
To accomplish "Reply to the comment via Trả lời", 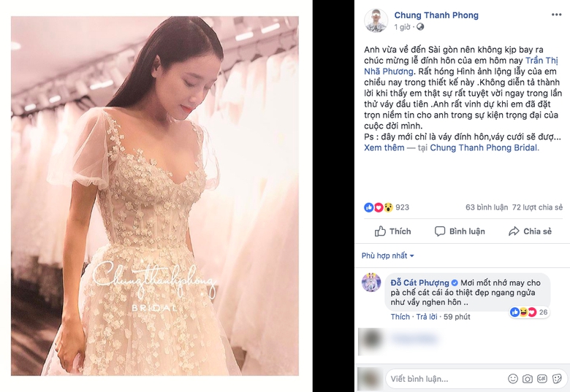I will point(427,317).
